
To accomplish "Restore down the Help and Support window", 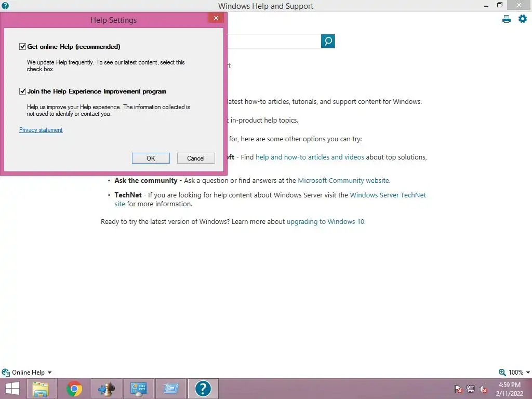I will coord(499,5).
